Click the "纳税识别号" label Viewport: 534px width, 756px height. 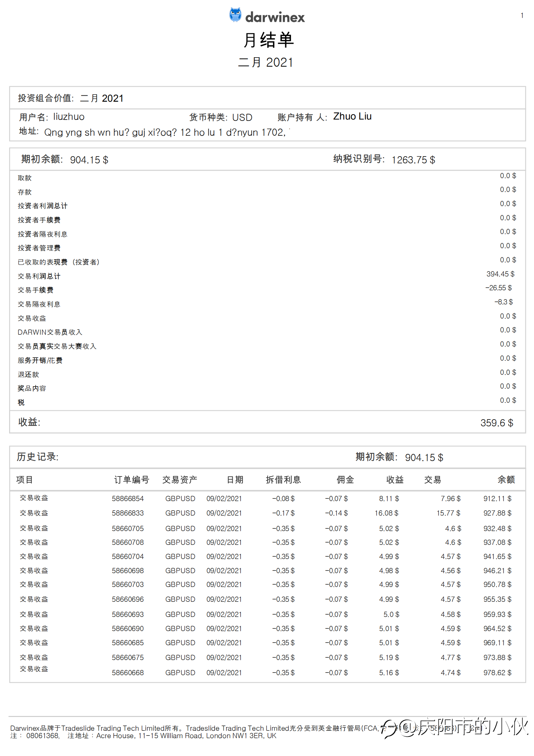pos(359,159)
